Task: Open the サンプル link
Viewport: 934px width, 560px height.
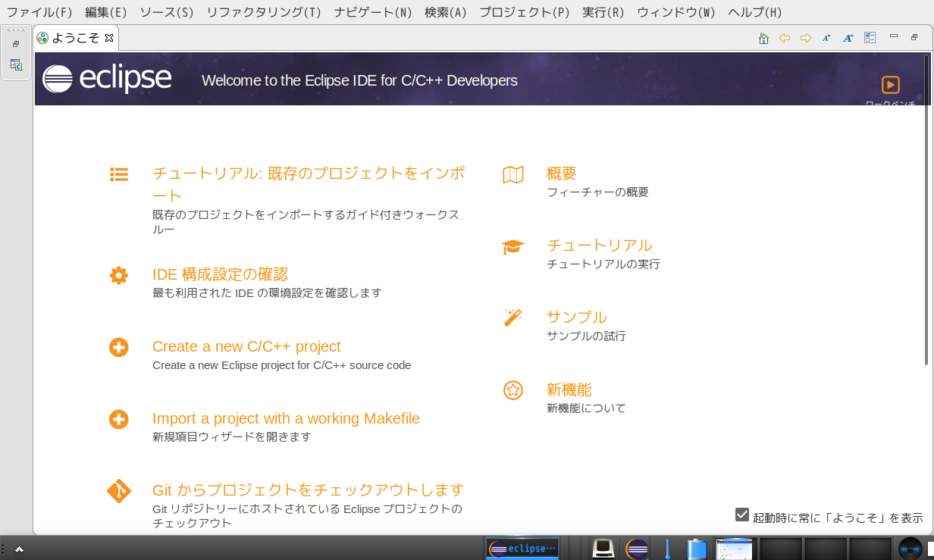Action: [577, 318]
